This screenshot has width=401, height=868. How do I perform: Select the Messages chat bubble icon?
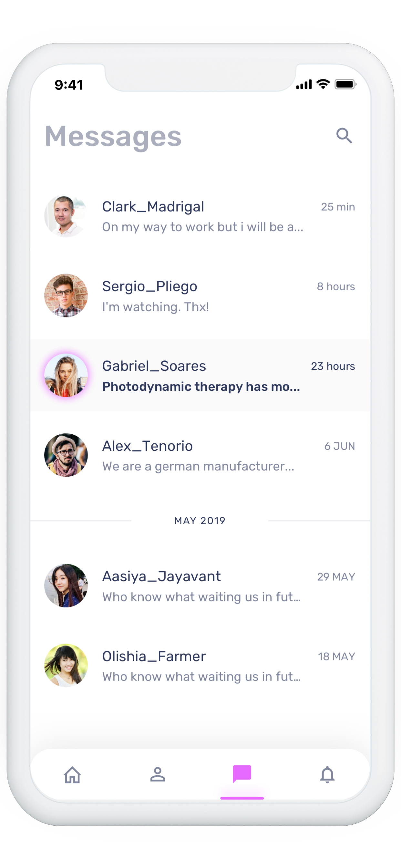click(242, 774)
